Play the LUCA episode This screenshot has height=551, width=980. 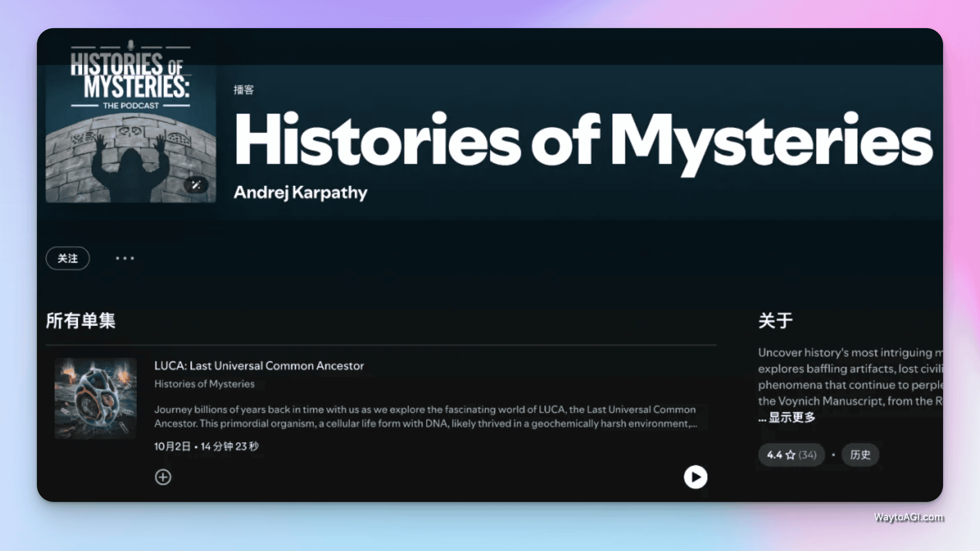coord(695,477)
